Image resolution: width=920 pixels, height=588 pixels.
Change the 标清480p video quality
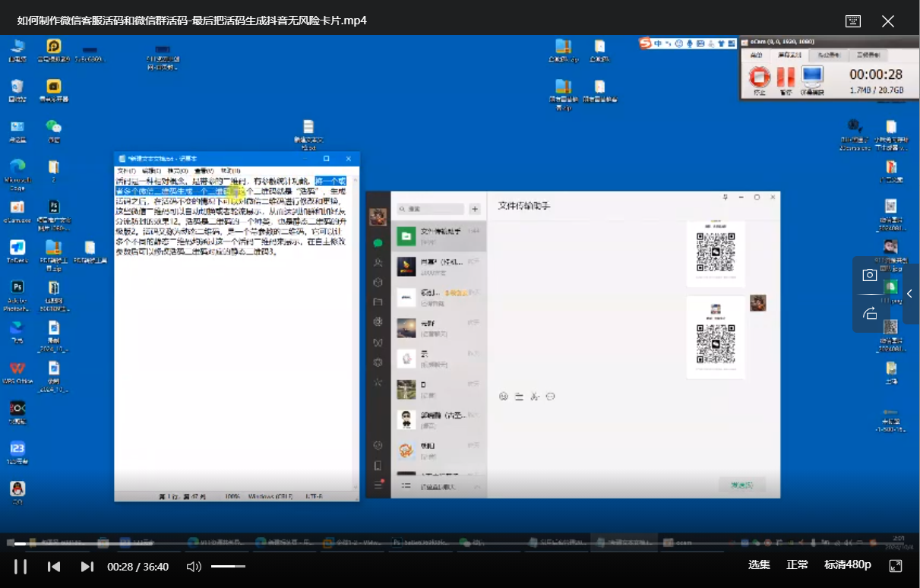pyautogui.click(x=847, y=565)
